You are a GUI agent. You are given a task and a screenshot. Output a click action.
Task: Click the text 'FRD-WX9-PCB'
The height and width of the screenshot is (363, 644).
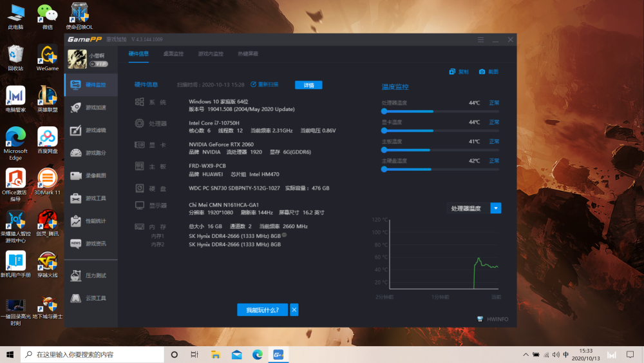[207, 166]
